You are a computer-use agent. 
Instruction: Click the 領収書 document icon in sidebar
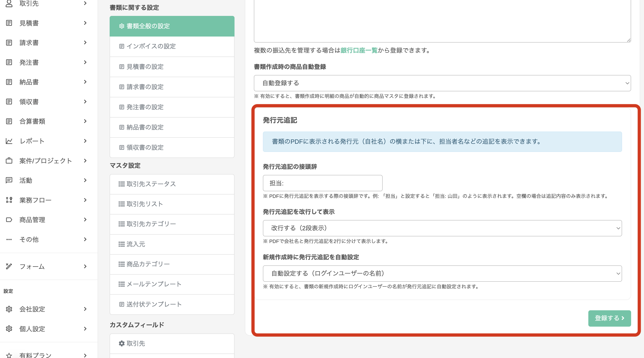tap(9, 101)
